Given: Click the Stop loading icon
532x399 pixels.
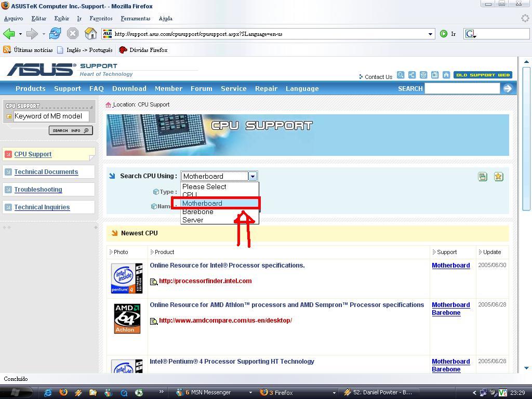Looking at the screenshot, I should click(x=73, y=34).
